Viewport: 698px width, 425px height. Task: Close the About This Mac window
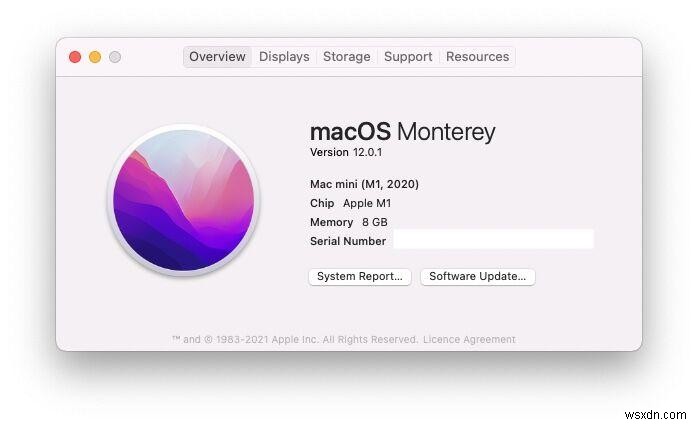[75, 57]
